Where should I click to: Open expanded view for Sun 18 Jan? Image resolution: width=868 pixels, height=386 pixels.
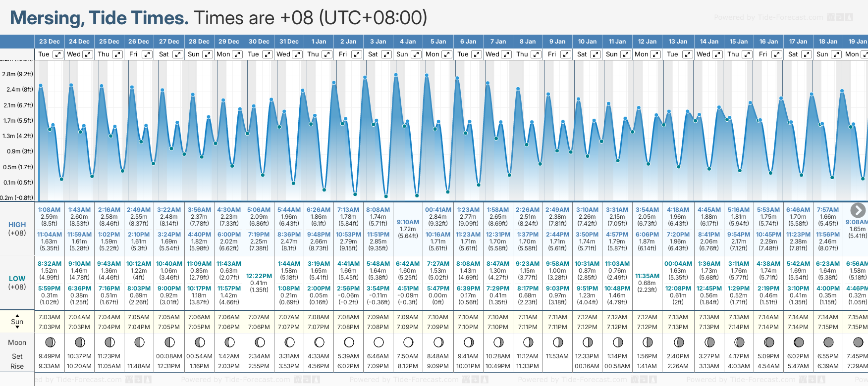(x=836, y=54)
